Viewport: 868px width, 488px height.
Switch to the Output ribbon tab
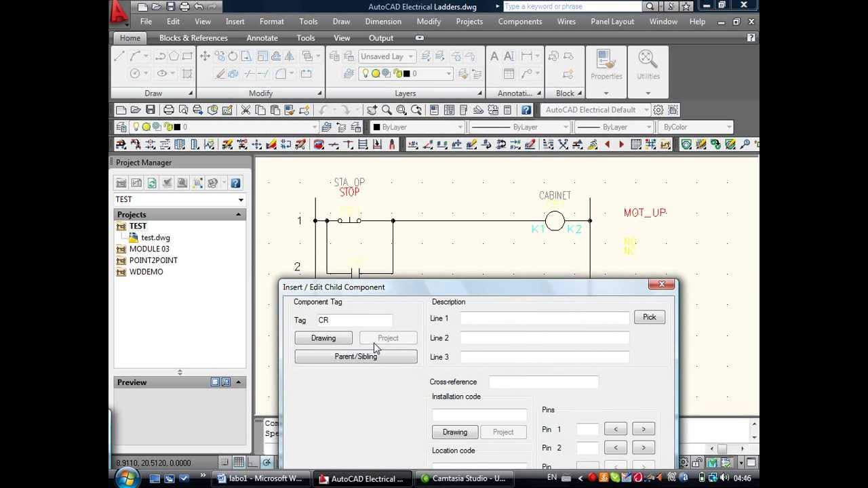(381, 38)
